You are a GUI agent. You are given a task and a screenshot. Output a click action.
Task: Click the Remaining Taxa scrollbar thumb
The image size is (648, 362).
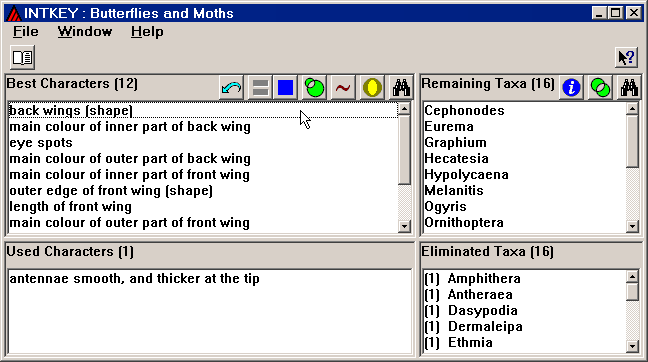coord(632,141)
